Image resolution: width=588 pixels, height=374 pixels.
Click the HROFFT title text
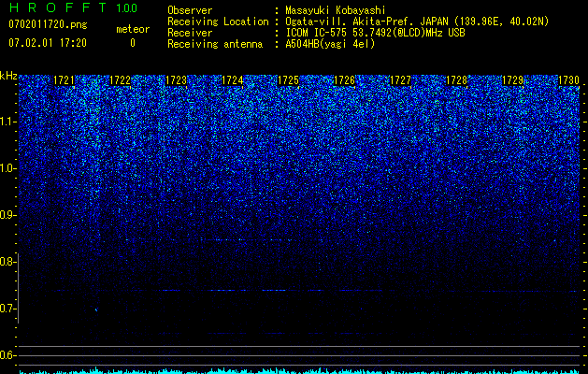tap(58, 7)
